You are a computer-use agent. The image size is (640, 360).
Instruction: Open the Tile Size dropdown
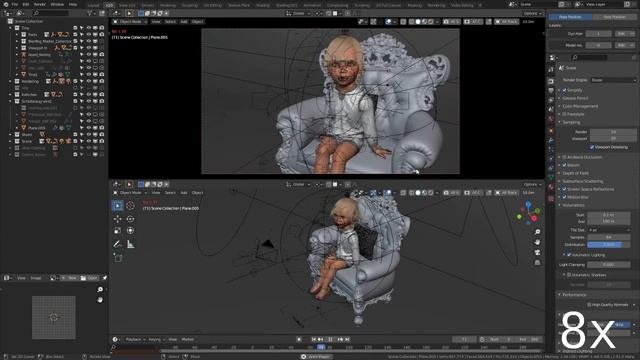(608, 230)
